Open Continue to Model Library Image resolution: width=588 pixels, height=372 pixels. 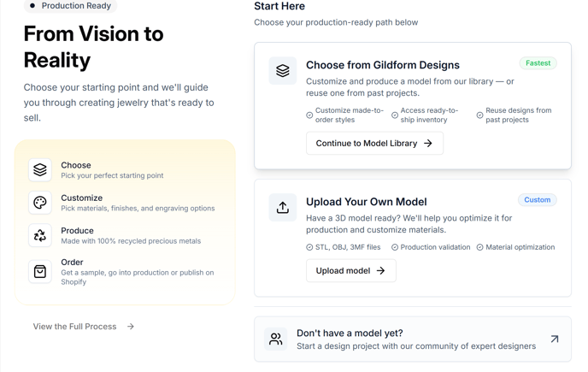[x=374, y=143]
